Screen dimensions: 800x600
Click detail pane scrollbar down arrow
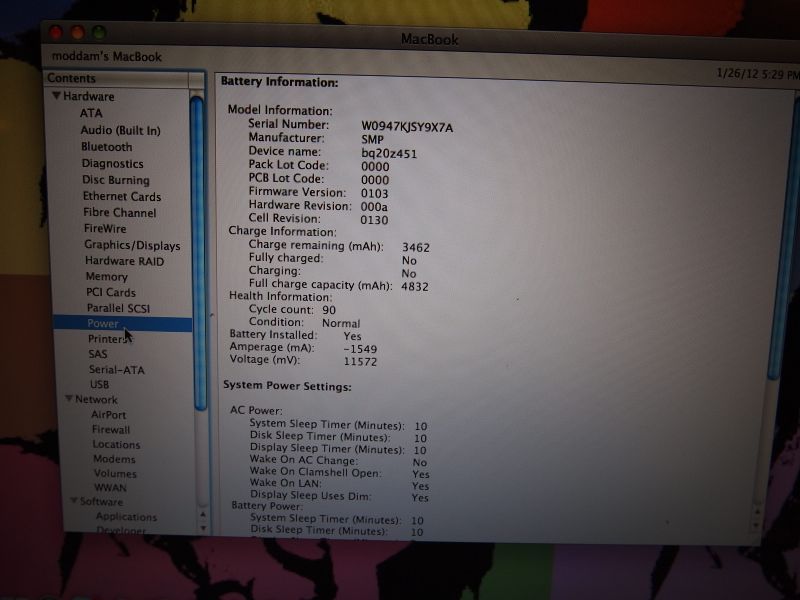coord(756,524)
